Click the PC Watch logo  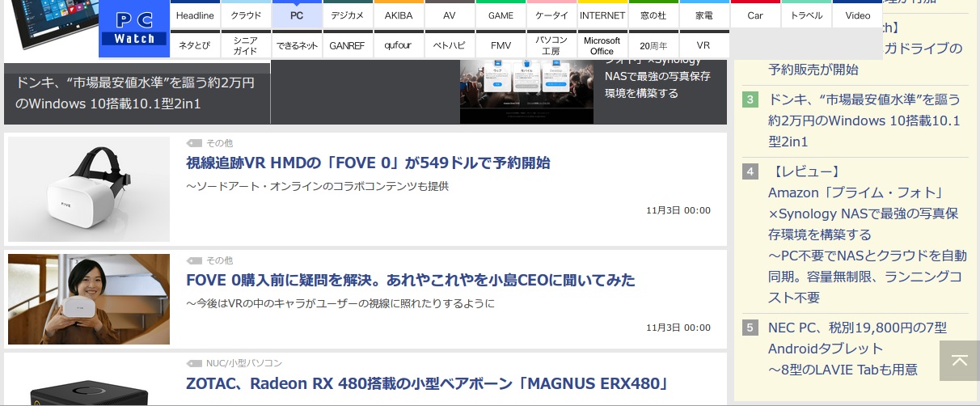point(134,29)
